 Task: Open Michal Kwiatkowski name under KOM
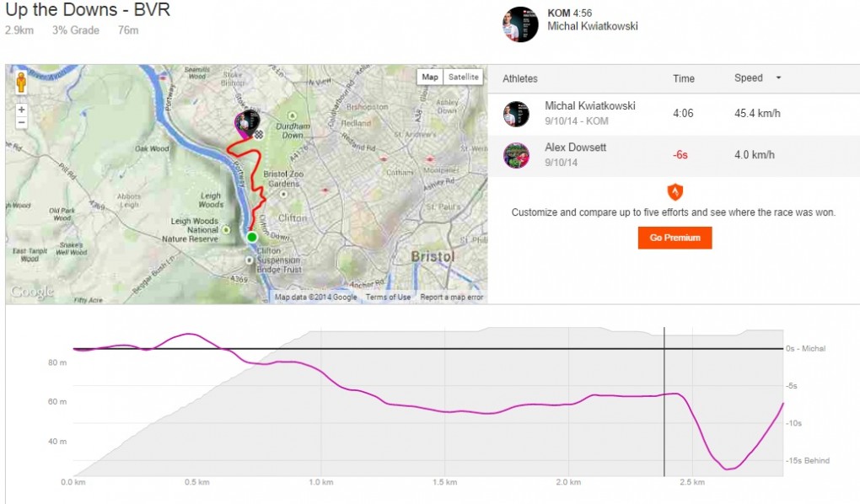[x=593, y=26]
